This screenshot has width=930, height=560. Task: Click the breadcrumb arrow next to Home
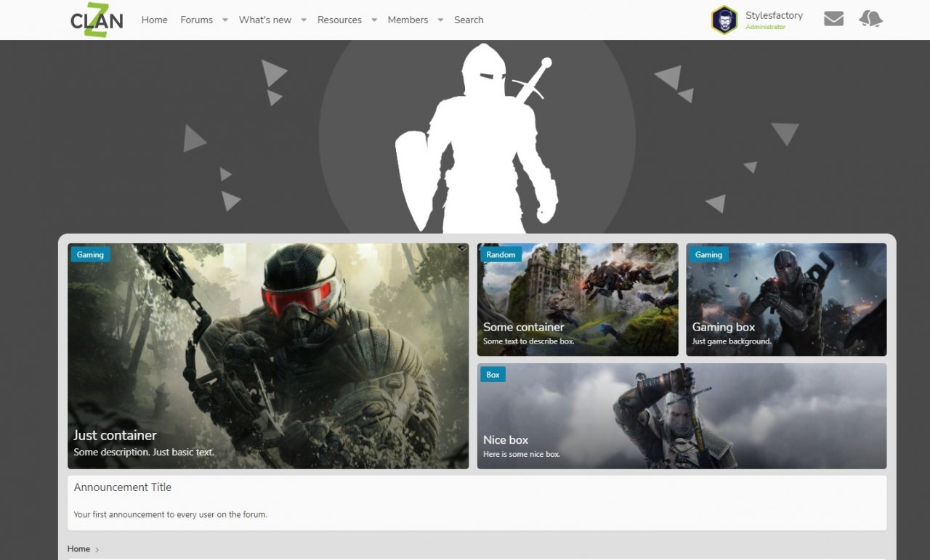click(x=97, y=550)
